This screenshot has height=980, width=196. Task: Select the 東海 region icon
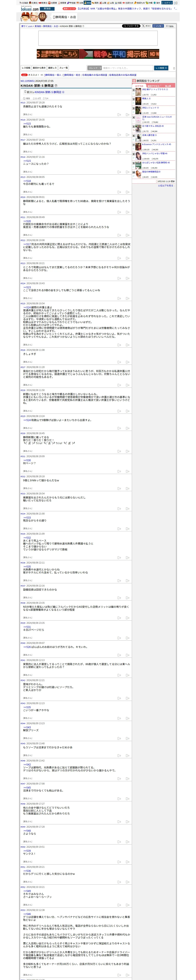point(88,3)
